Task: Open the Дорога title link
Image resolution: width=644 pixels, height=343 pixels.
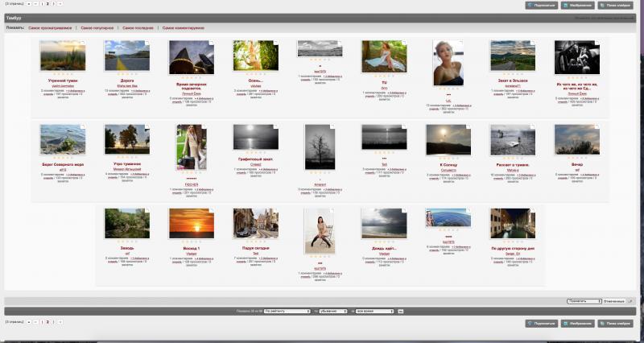Action: [127, 81]
